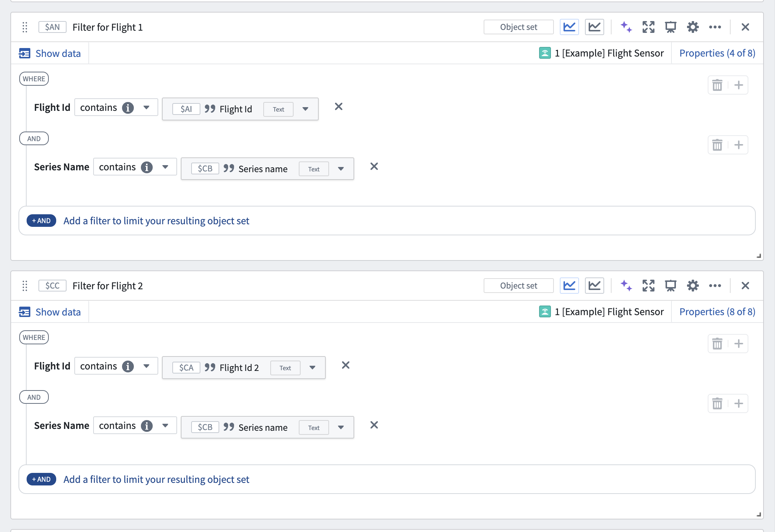Remove Flight Id 2 condition in Filter for Flight 2

click(346, 365)
